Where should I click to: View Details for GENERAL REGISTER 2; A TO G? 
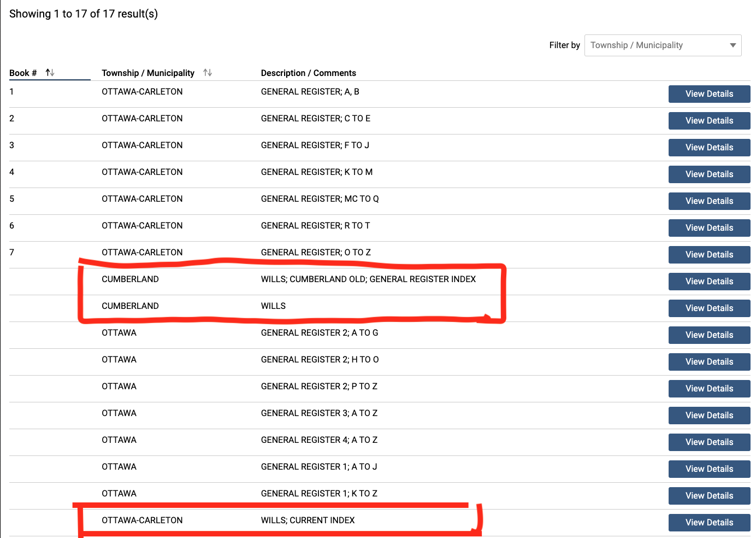[x=709, y=335]
